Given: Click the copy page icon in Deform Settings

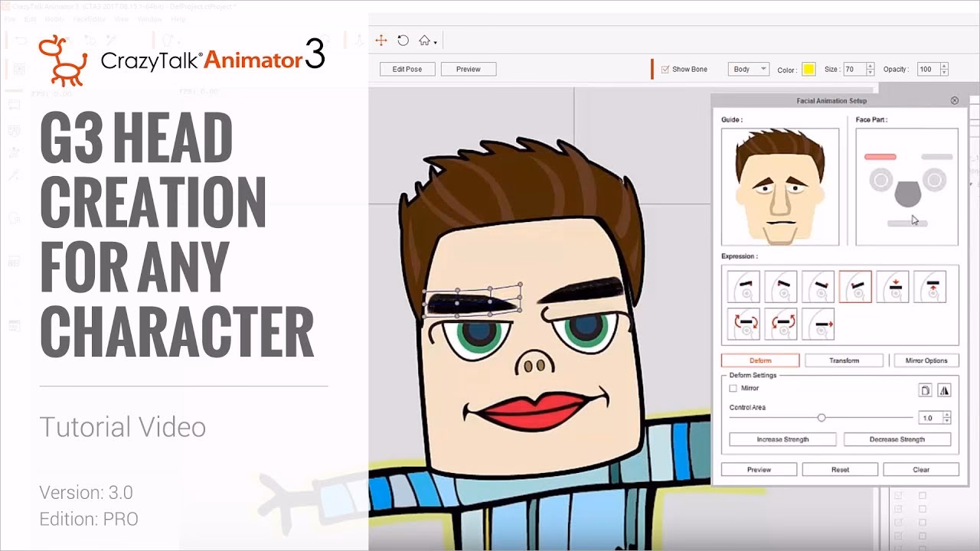Looking at the screenshot, I should click(x=925, y=389).
